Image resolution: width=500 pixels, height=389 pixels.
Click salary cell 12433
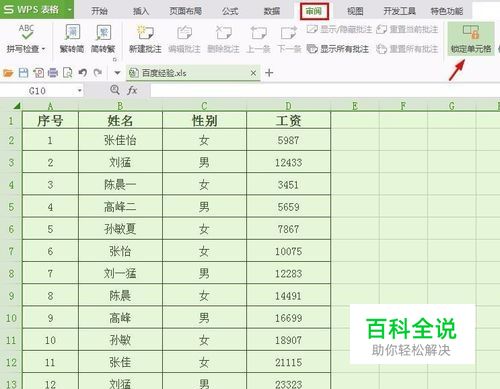tap(289, 162)
